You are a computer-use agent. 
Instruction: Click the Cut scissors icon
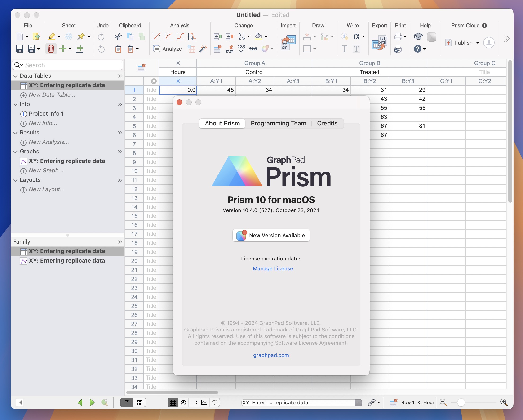click(x=118, y=36)
